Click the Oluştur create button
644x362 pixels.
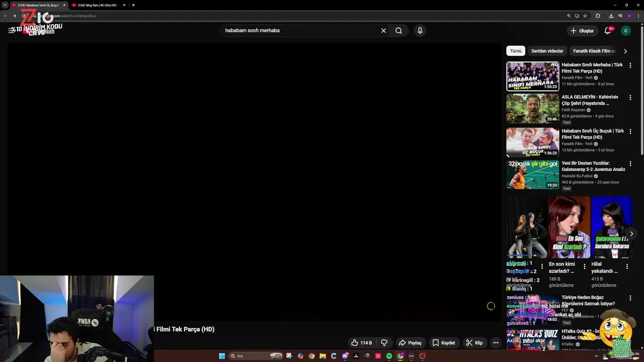pyautogui.click(x=582, y=31)
